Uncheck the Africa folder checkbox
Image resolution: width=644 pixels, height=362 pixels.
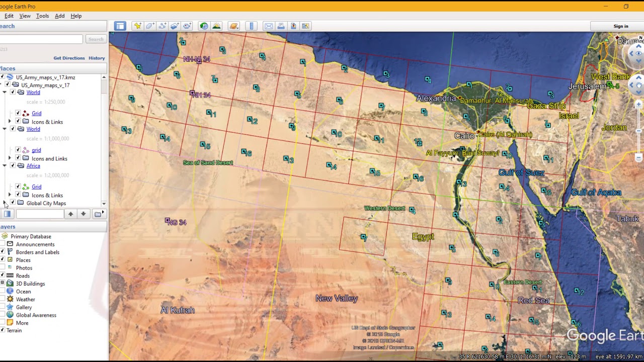tap(13, 166)
